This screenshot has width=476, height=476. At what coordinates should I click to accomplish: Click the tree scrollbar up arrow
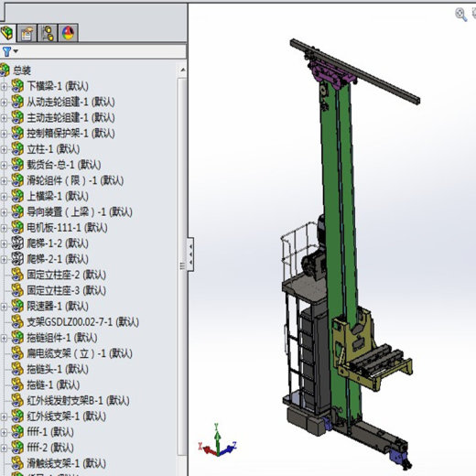[x=182, y=70]
